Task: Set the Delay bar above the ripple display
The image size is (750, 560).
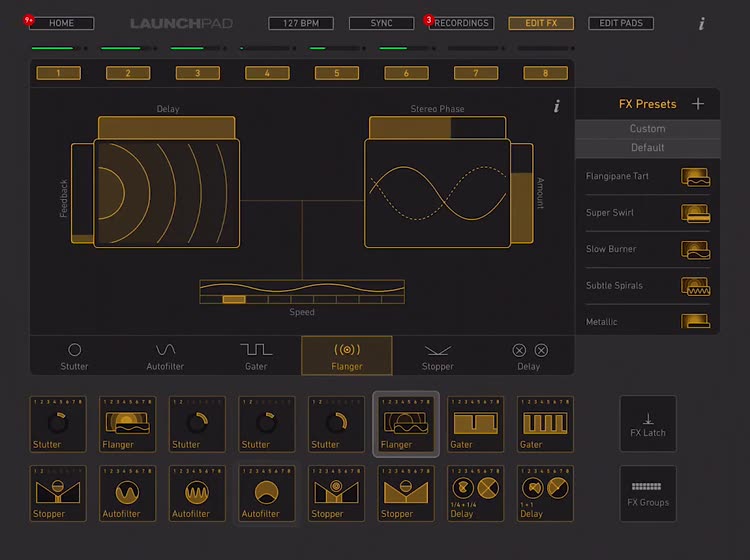Action: (x=166, y=127)
